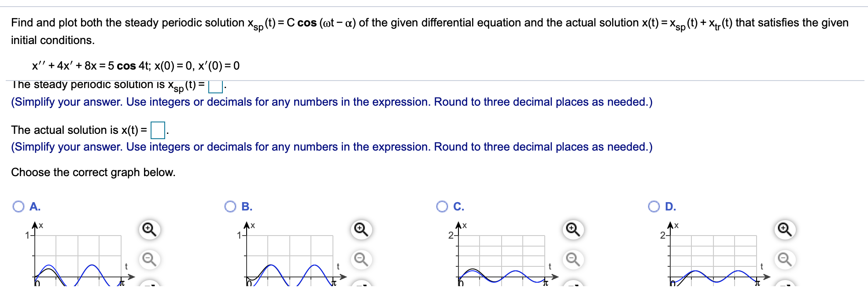
Task: Click the zoom-in magnifier beside graph A
Action: coord(148,229)
